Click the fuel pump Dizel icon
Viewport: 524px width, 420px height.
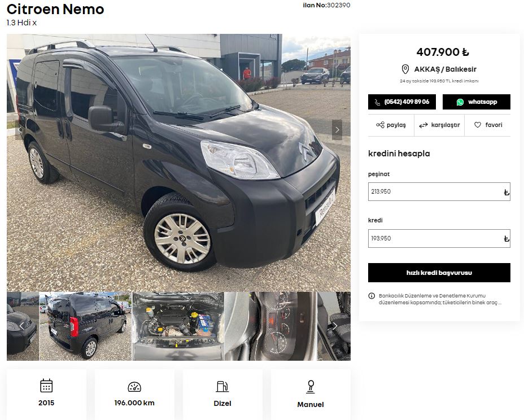[x=222, y=387]
